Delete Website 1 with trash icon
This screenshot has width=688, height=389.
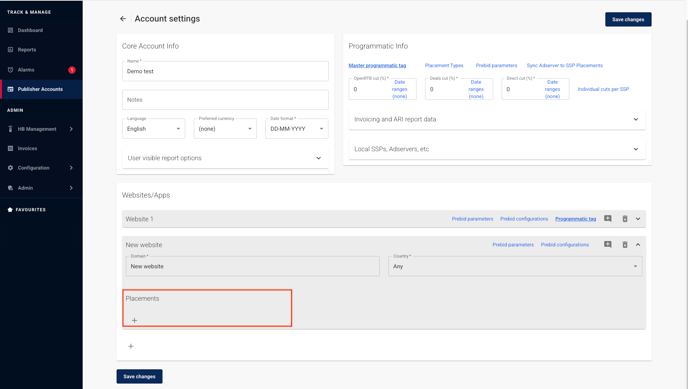click(625, 219)
